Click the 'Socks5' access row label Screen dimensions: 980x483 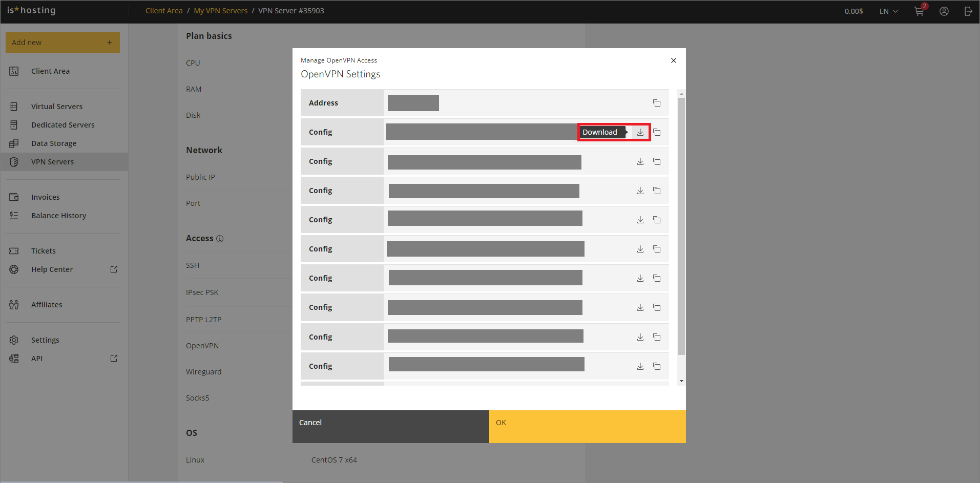[197, 398]
